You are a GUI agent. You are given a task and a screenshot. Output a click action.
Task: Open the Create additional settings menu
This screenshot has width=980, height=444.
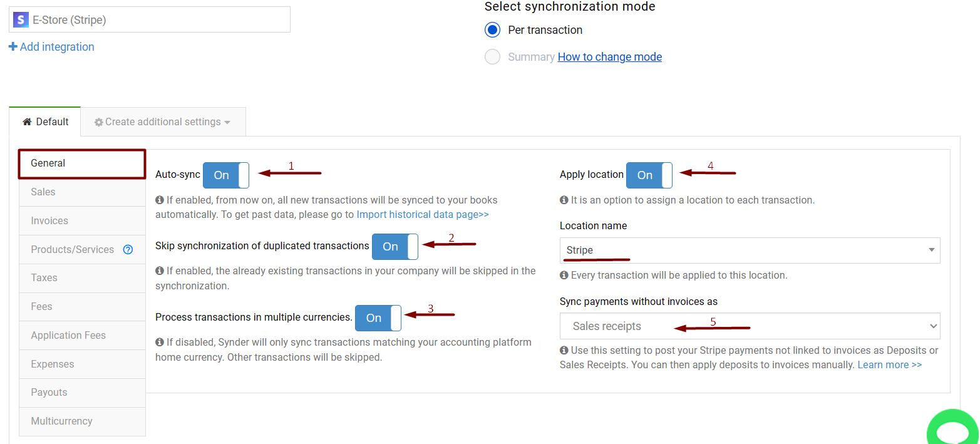click(163, 121)
